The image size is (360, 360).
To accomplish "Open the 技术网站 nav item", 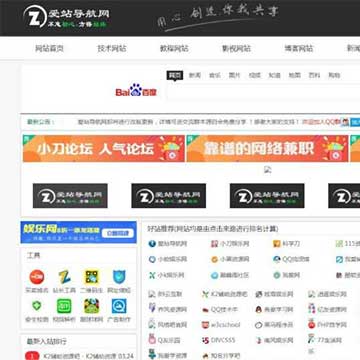I will [x=112, y=48].
